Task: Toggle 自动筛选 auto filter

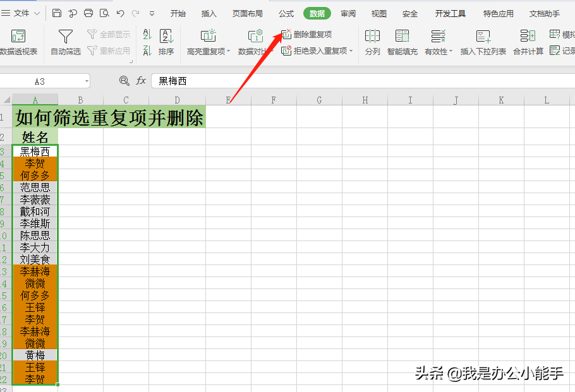Action: tap(65, 42)
